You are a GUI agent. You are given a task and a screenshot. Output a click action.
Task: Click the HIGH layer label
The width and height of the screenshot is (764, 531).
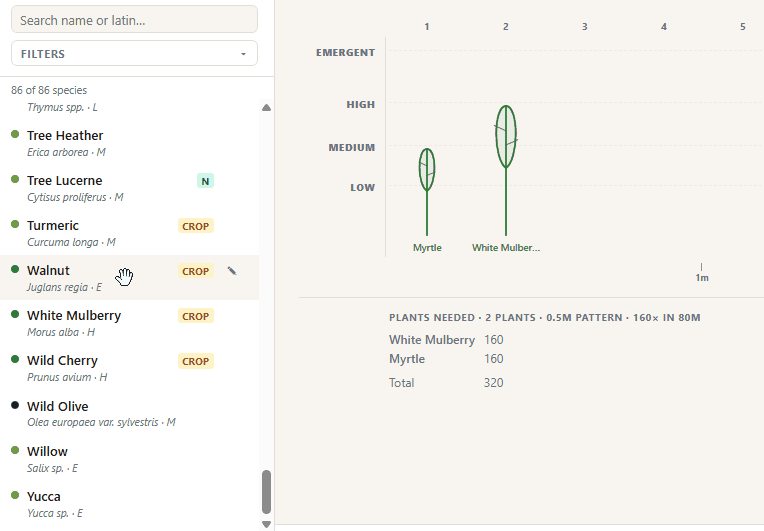[x=361, y=105]
